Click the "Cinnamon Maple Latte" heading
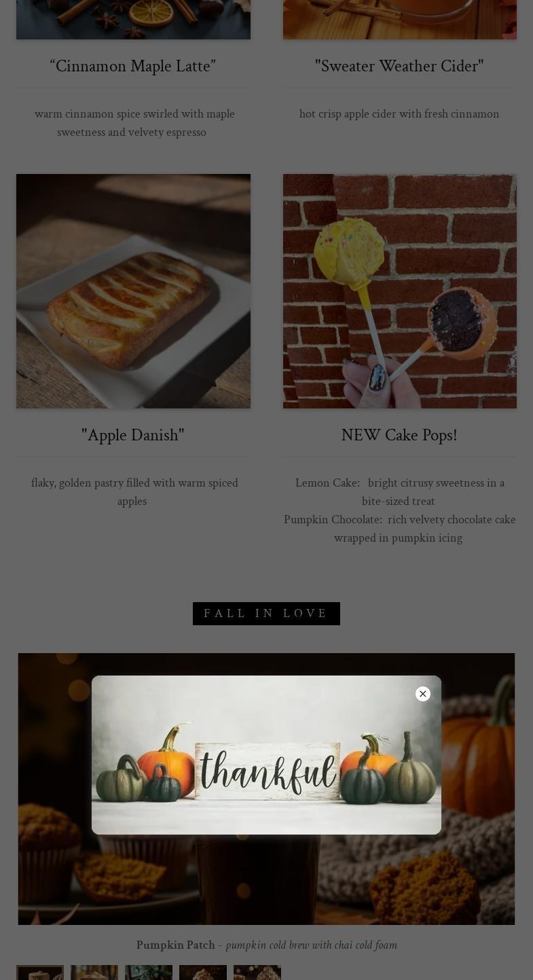The width and height of the screenshot is (533, 980). point(133,66)
